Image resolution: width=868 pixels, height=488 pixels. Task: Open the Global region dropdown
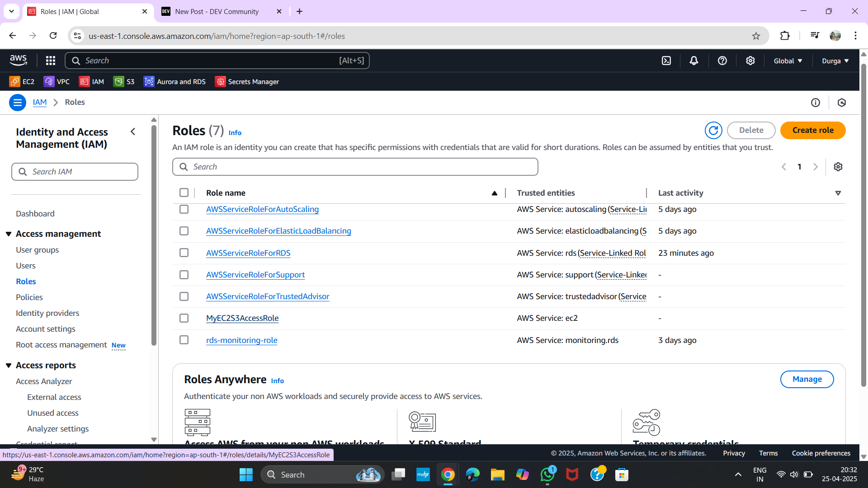[788, 61]
